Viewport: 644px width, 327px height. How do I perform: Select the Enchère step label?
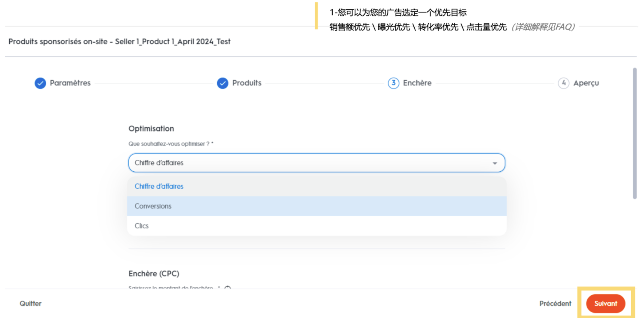pos(417,83)
